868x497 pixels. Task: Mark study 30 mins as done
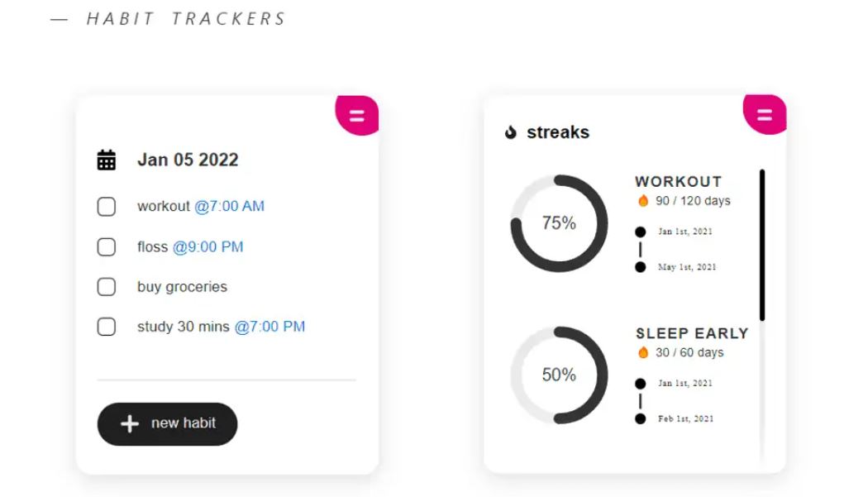pyautogui.click(x=107, y=327)
